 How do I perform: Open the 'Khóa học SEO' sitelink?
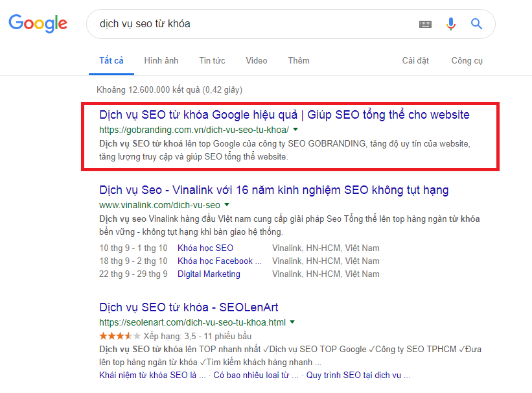coord(205,248)
